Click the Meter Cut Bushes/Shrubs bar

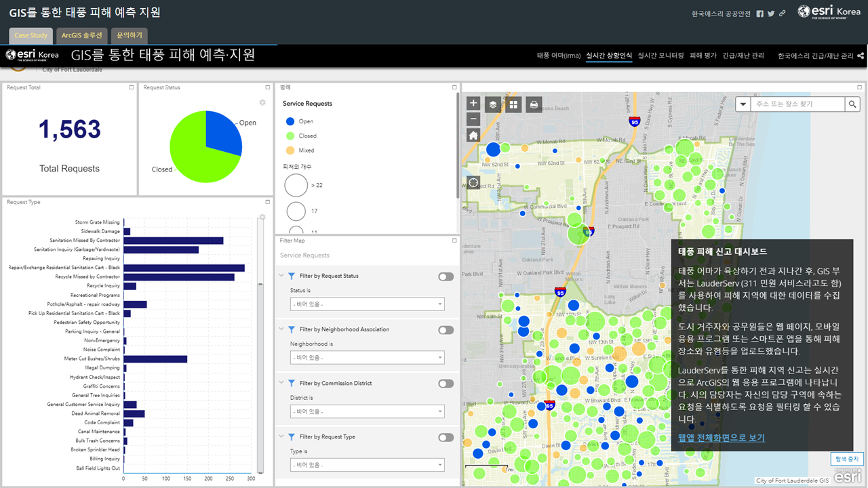155,359
